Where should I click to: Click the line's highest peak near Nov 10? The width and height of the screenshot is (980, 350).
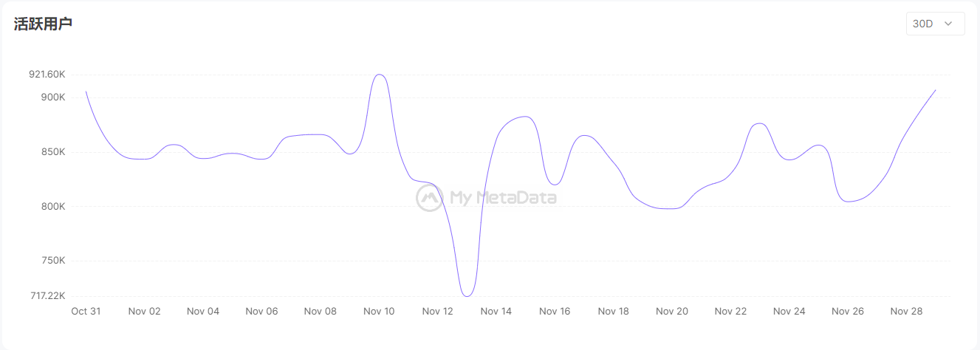(x=380, y=75)
